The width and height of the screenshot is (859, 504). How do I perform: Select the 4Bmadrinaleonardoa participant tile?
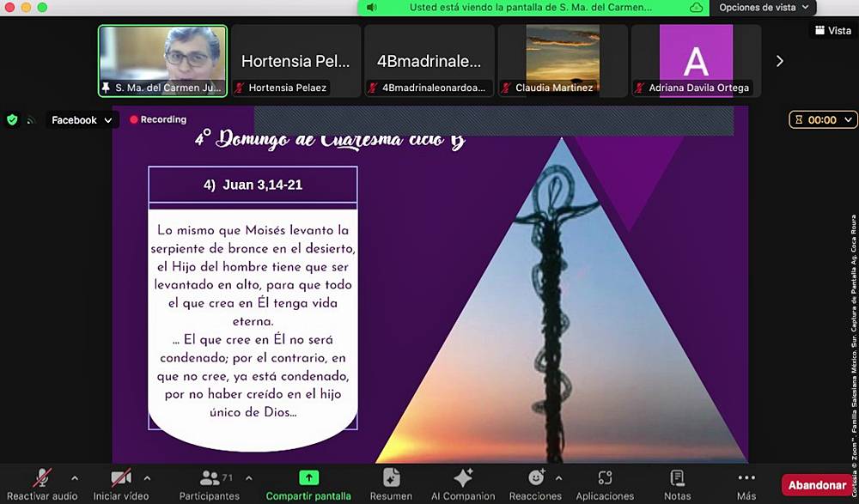click(429, 61)
